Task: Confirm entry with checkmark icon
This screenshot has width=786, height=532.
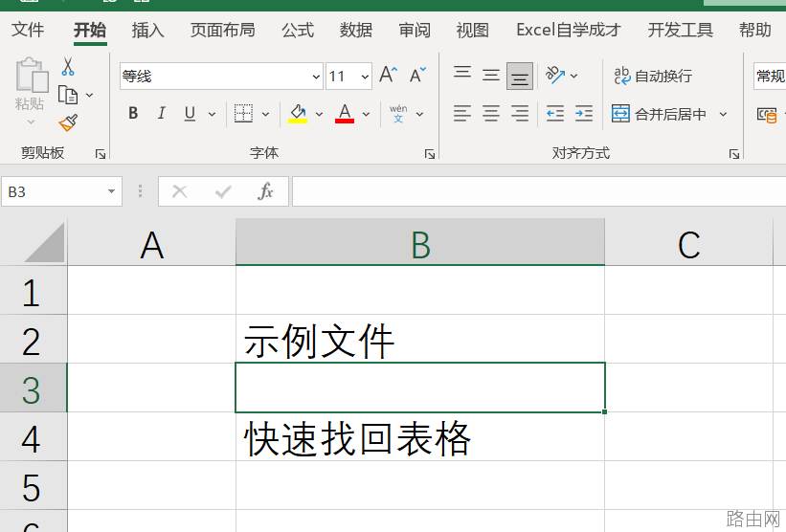Action: tap(222, 191)
